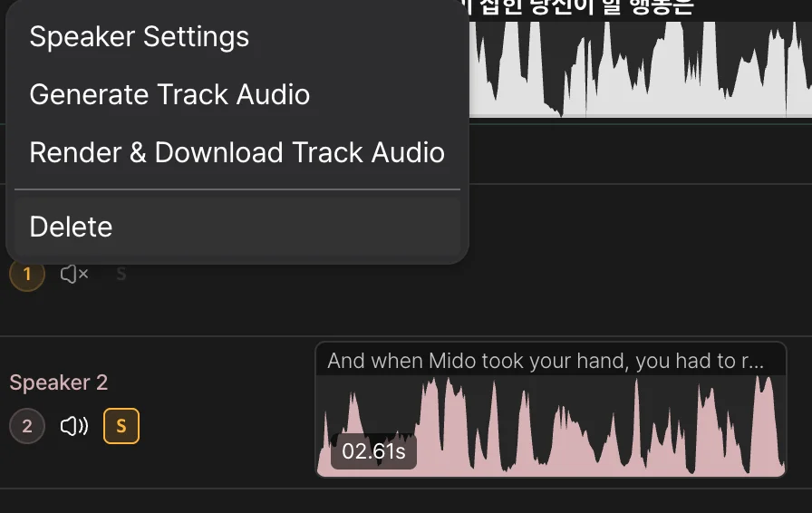Click the Korean caption above the white waveform
The height and width of the screenshot is (513, 812).
[x=580, y=8]
